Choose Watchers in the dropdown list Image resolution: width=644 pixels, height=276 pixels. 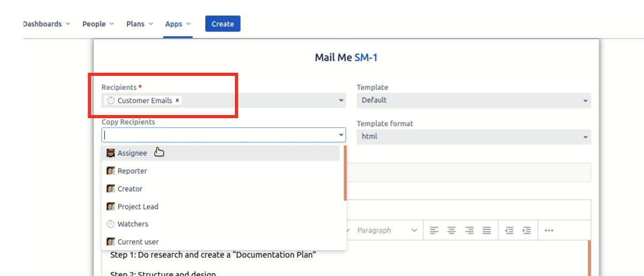pyautogui.click(x=133, y=224)
